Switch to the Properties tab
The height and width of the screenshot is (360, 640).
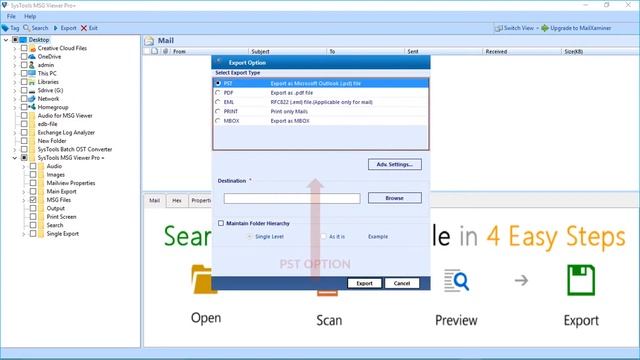(x=200, y=200)
